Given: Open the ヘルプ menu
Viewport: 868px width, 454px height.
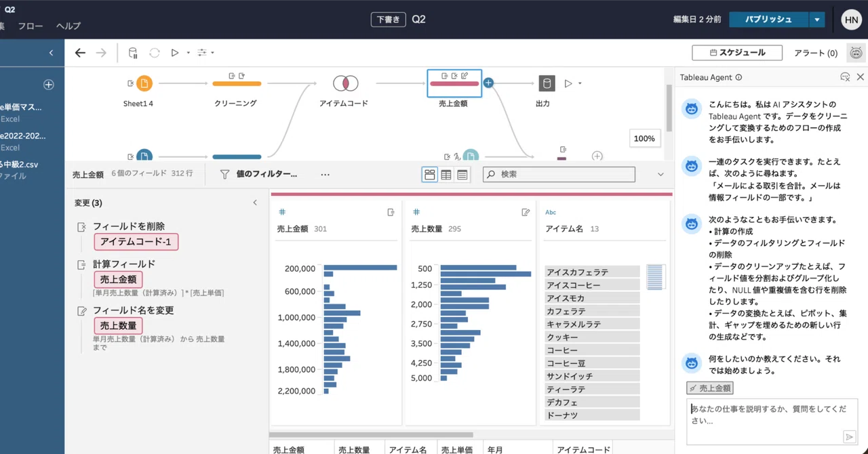Looking at the screenshot, I should (68, 26).
